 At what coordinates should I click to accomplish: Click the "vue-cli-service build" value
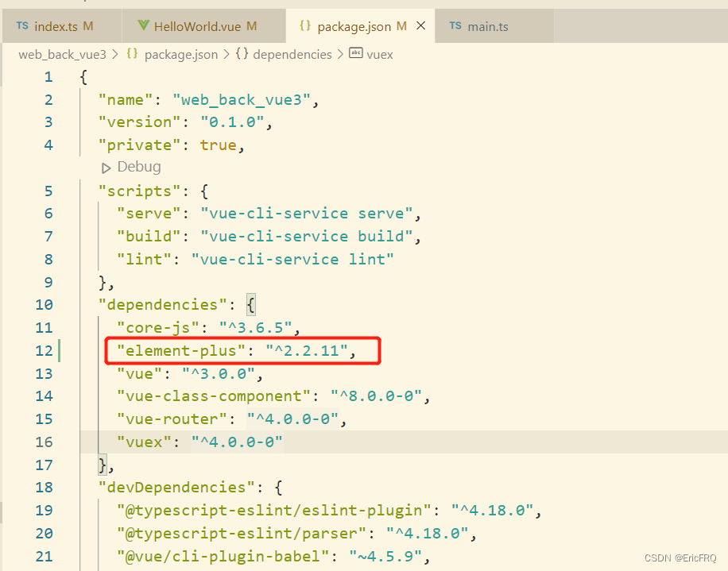[307, 236]
